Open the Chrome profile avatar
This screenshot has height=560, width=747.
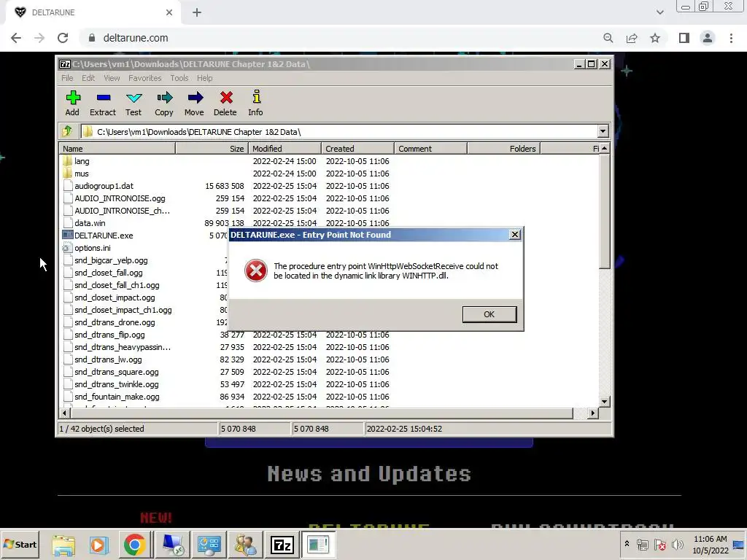click(708, 38)
